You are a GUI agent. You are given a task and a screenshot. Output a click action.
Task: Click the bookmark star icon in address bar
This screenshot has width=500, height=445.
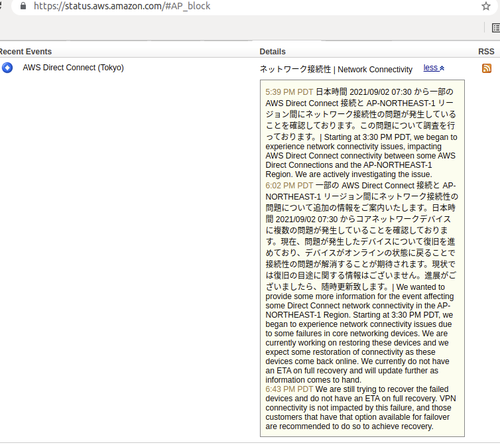[486, 6]
